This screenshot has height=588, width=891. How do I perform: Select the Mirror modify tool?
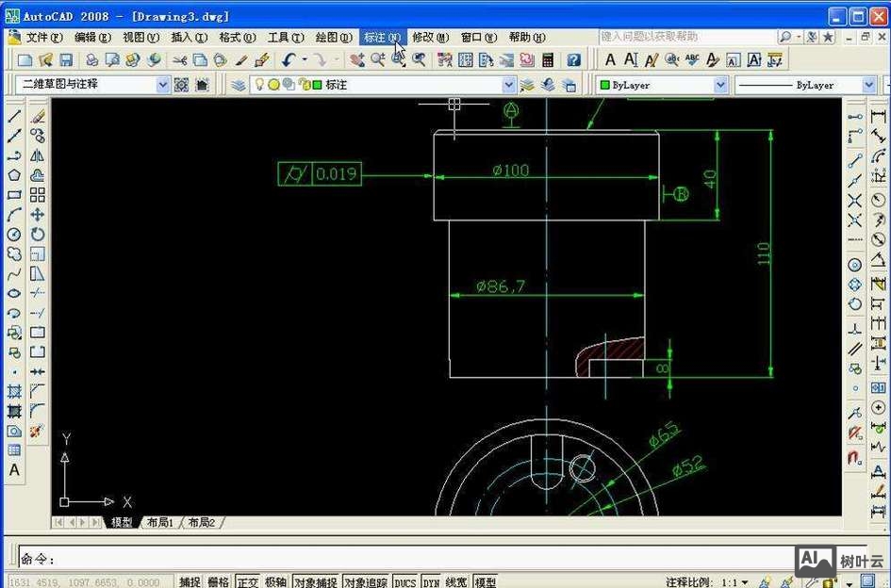coord(38,155)
